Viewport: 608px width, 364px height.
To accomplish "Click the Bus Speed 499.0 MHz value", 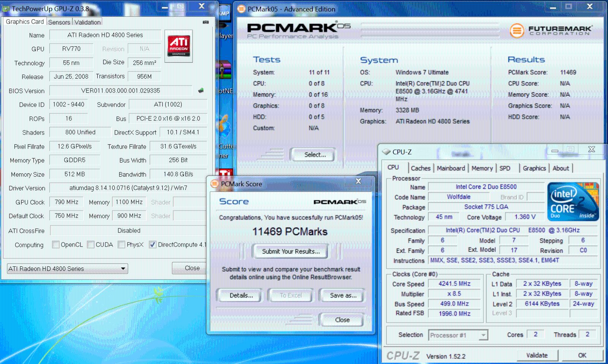I will (454, 304).
